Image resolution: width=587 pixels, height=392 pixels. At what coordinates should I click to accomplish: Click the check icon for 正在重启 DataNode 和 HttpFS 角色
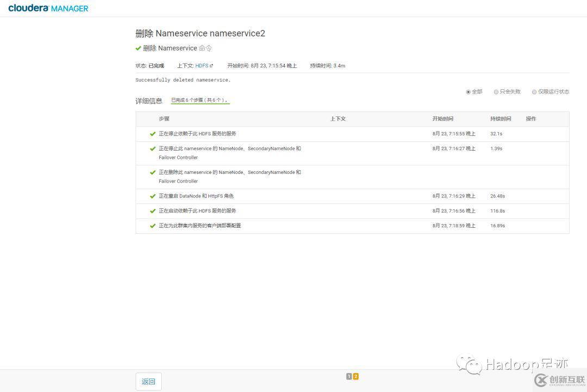152,196
